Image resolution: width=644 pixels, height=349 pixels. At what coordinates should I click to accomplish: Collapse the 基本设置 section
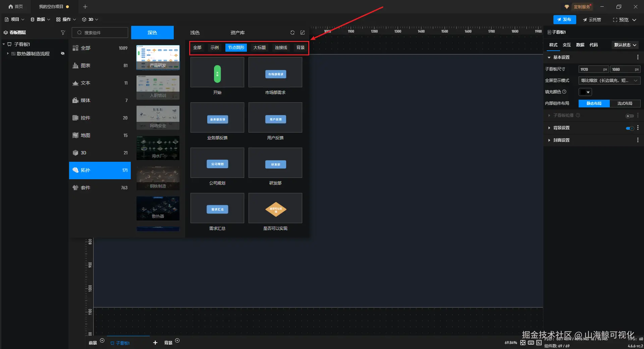click(x=549, y=57)
